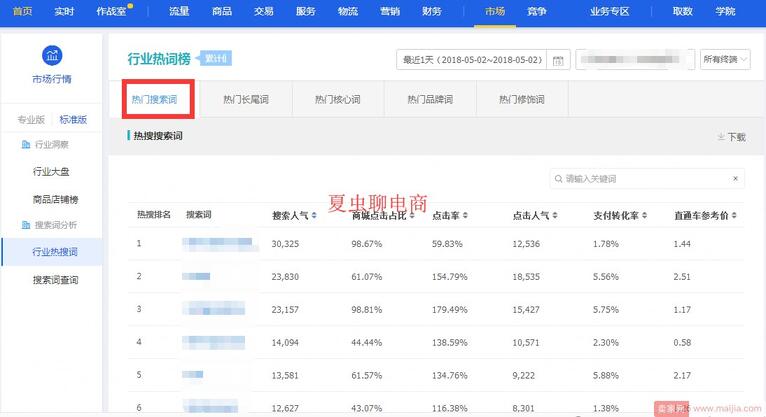Open the calendar date picker icon
Viewport: 766px width, 417px height.
pos(559,60)
